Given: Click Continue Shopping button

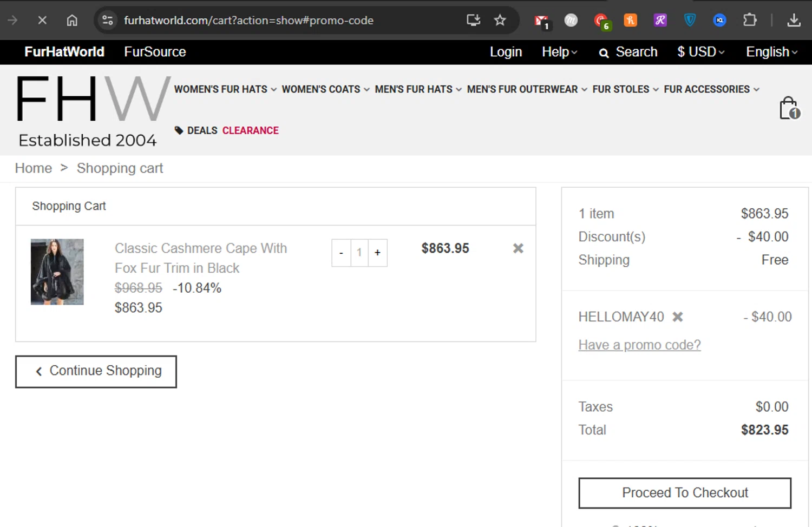Looking at the screenshot, I should (x=96, y=372).
